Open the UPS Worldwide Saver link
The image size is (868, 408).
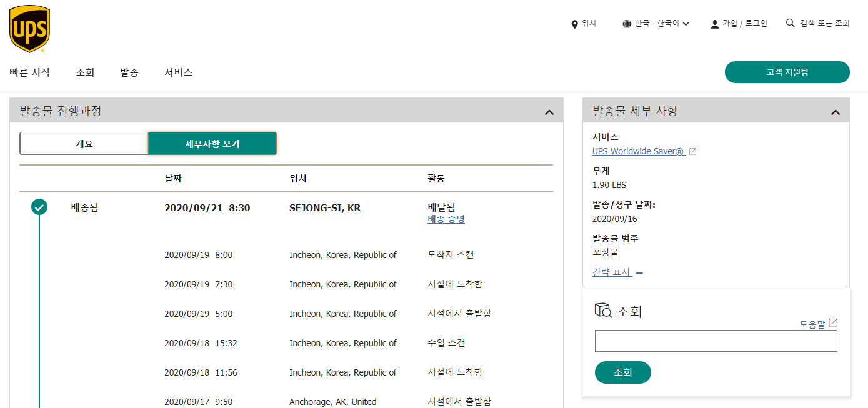pos(639,151)
